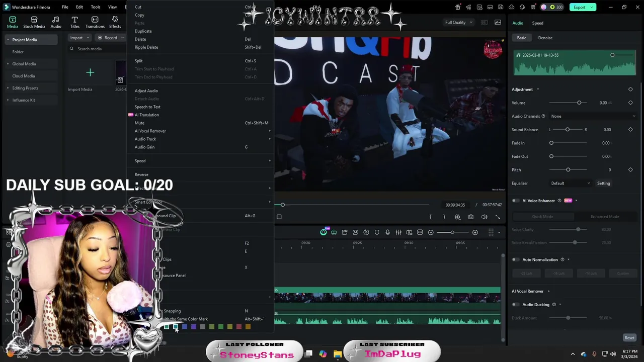Image resolution: width=644 pixels, height=362 pixels.
Task: Toggle the Audio Ducking switch
Action: click(516, 304)
